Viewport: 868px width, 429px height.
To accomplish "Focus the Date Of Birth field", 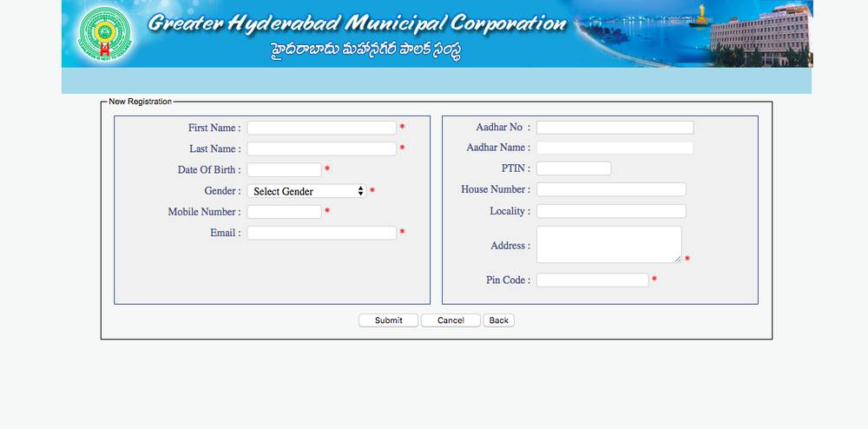I will [284, 170].
